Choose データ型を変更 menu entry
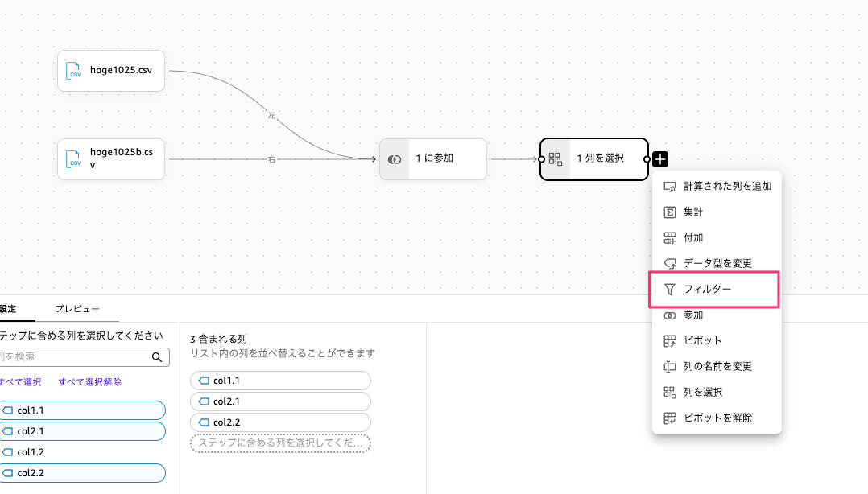 [717, 264]
